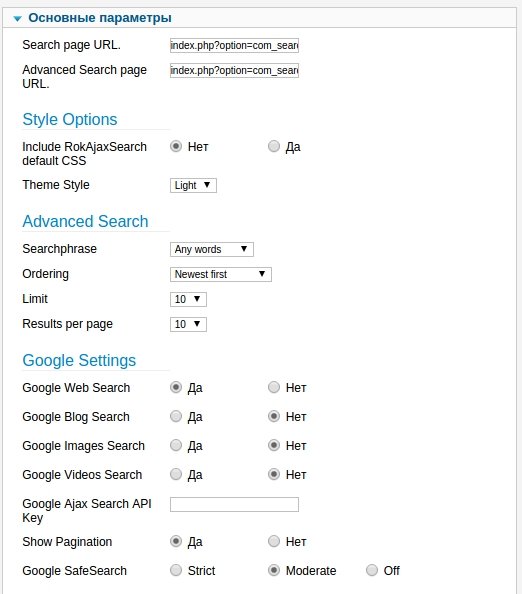The image size is (522, 594).
Task: Open the Searchphrase dropdown
Action: pos(212,249)
